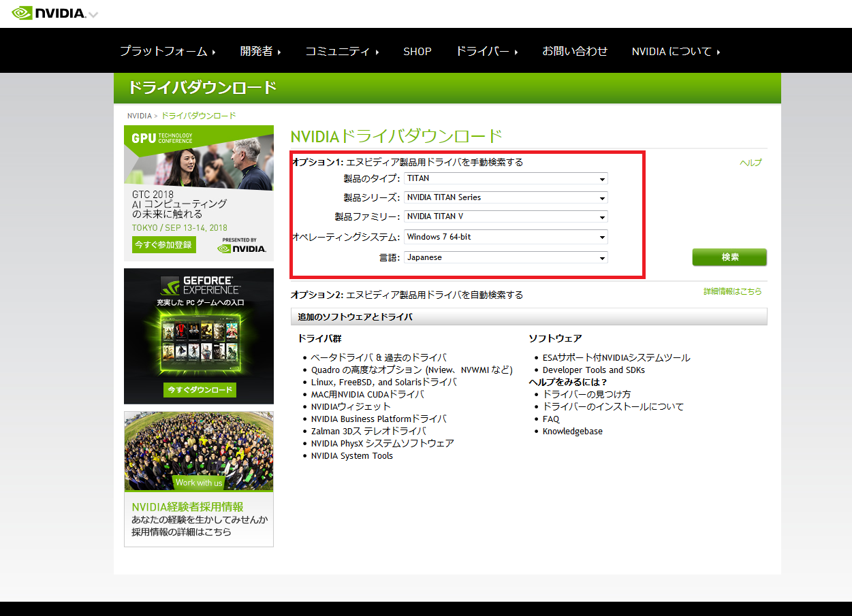The height and width of the screenshot is (616, 852).
Task: Click the NVIDIA breadcrumb link
Action: click(x=140, y=116)
